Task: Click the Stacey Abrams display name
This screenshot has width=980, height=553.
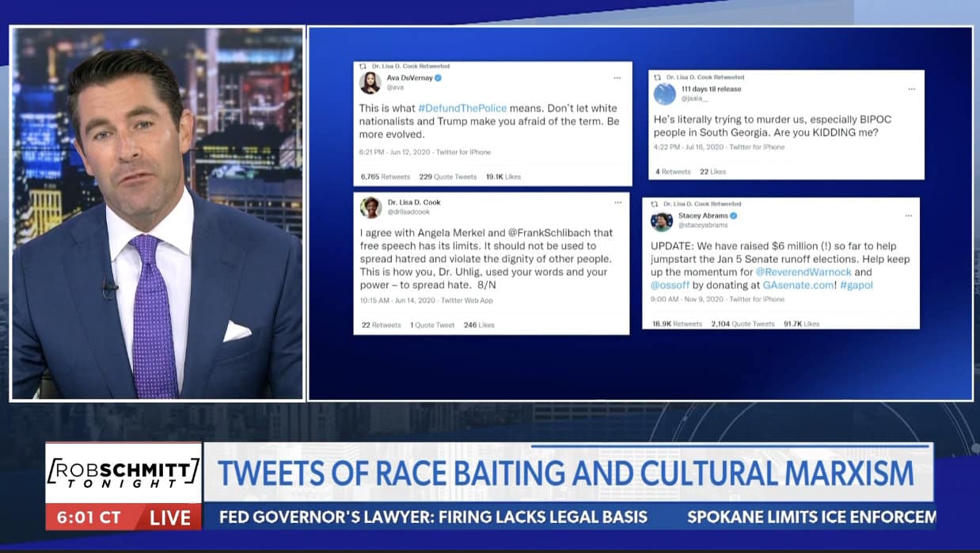Action: (x=703, y=215)
